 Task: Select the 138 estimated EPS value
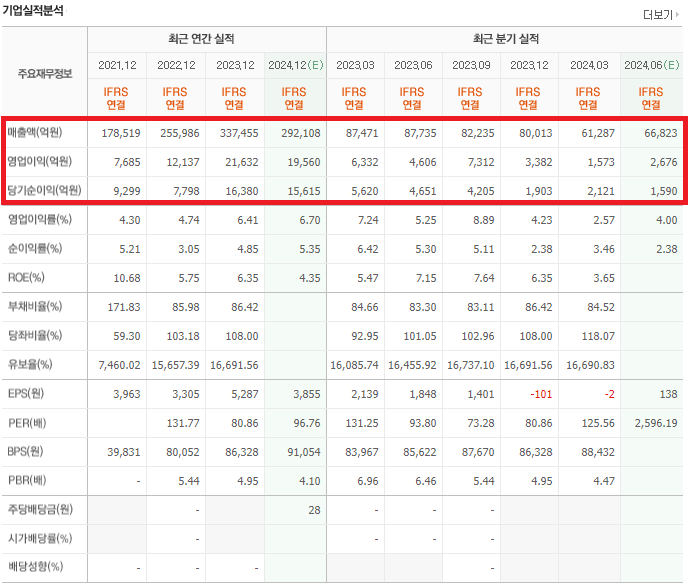[668, 394]
